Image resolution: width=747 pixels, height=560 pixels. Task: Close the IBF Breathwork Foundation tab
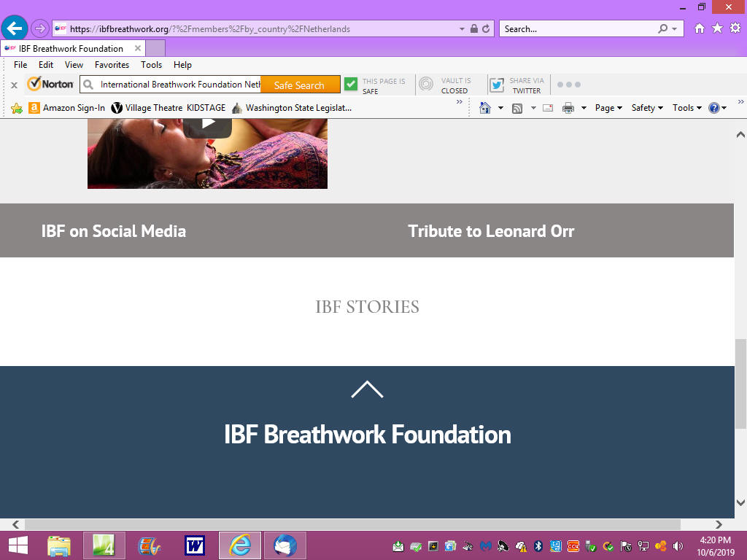[138, 48]
